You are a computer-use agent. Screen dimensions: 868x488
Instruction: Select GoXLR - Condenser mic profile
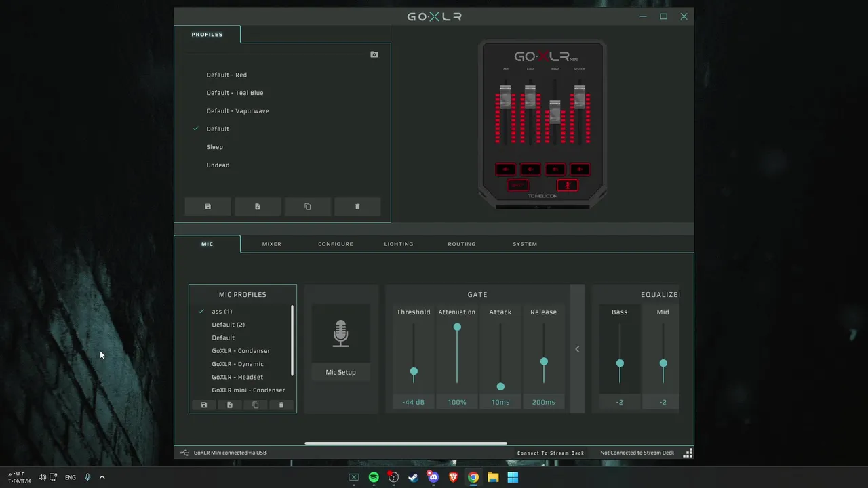[x=241, y=351]
